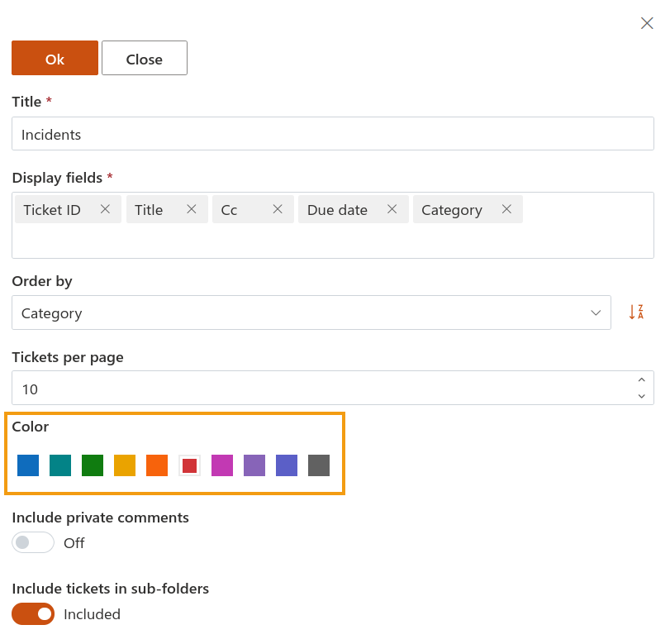
Task: Edit the Title field containing Incidents
Action: coord(333,134)
